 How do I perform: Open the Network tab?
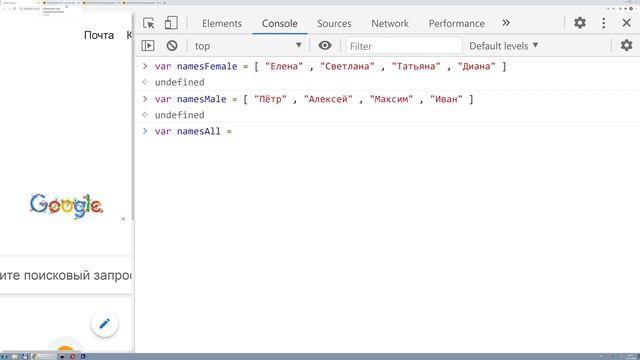coord(390,24)
